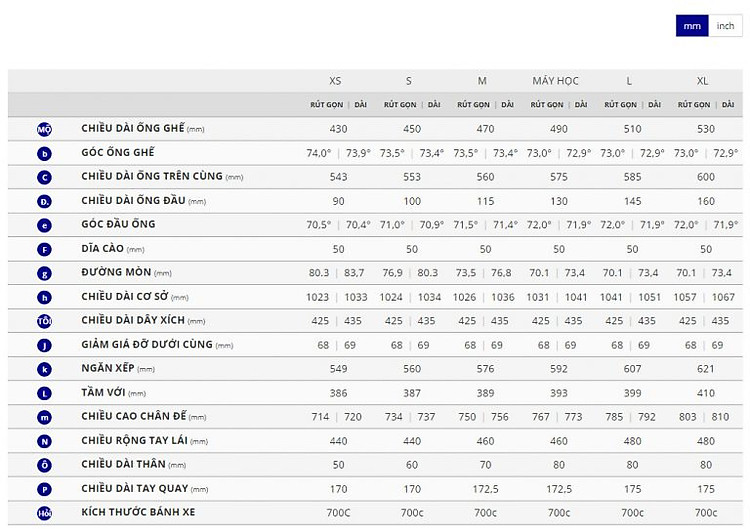Screen dimensions: 750x529
Task: Click the 'g' icon for Đường mòn
Action: (44, 274)
